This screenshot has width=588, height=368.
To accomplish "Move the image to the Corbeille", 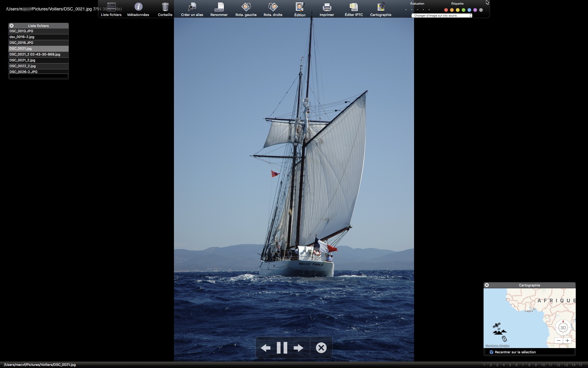I will pos(165,7).
